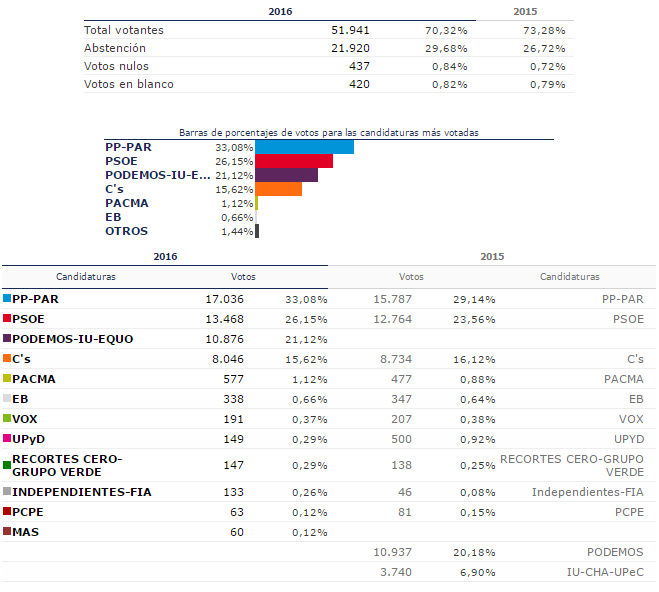Click the EB 0,66% value in the chart

(x=237, y=218)
